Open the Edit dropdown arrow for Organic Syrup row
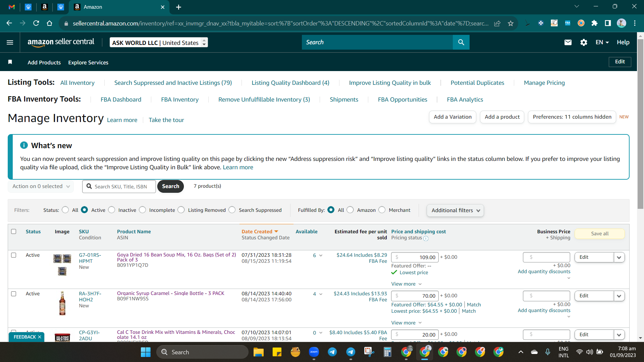This screenshot has height=362, width=644. coord(619,296)
